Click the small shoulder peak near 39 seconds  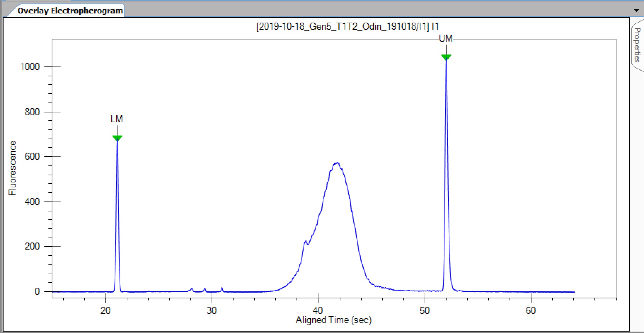pyautogui.click(x=305, y=241)
